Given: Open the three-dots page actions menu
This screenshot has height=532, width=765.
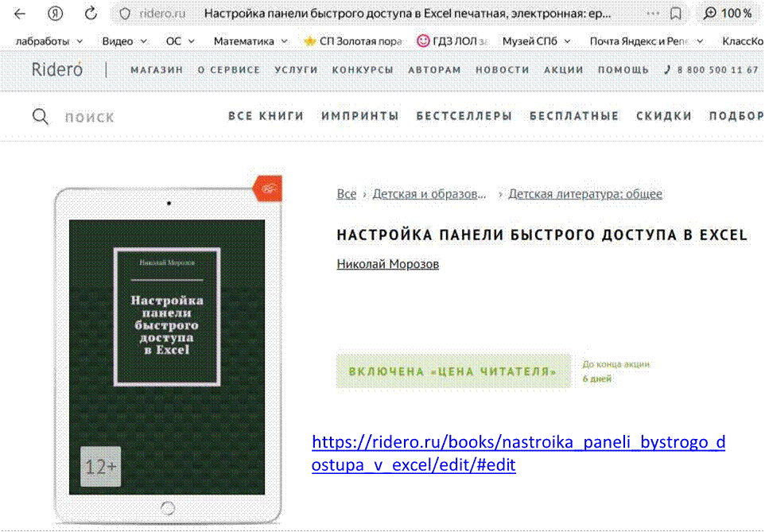Looking at the screenshot, I should click(x=653, y=14).
